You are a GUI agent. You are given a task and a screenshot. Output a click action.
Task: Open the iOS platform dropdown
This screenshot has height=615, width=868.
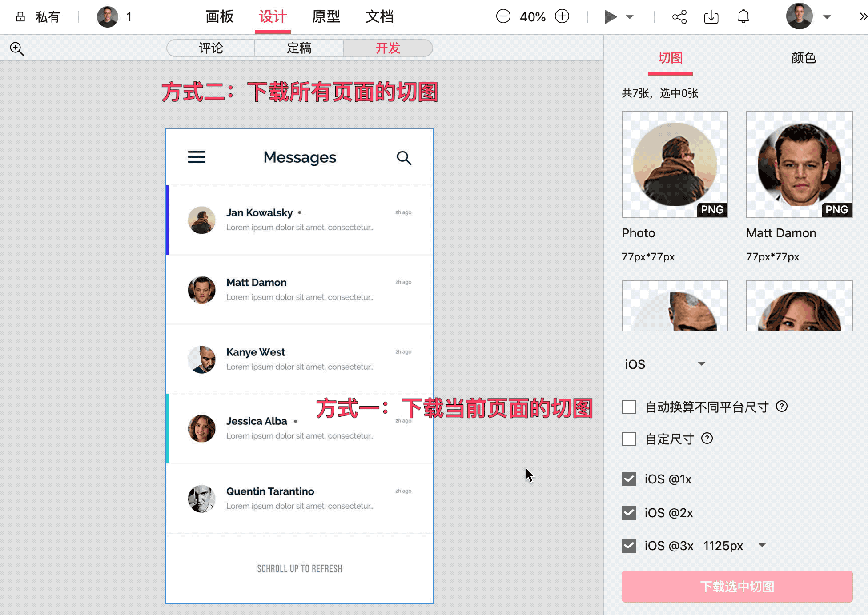[665, 364]
